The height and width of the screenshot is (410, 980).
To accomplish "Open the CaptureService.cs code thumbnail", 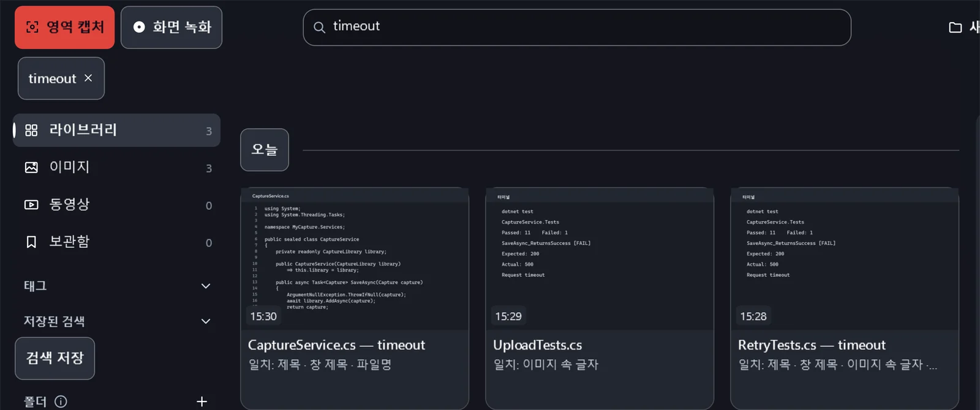I will pyautogui.click(x=355, y=259).
